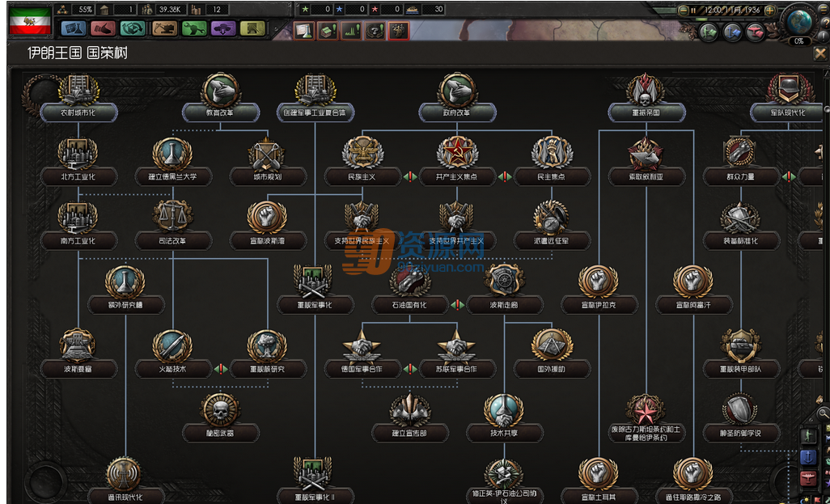Choose the 南方工业化 focus
The image size is (830, 504).
pyautogui.click(x=78, y=226)
